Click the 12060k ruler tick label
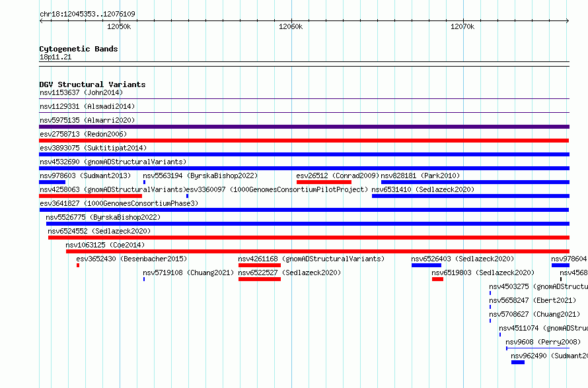 coord(291,26)
